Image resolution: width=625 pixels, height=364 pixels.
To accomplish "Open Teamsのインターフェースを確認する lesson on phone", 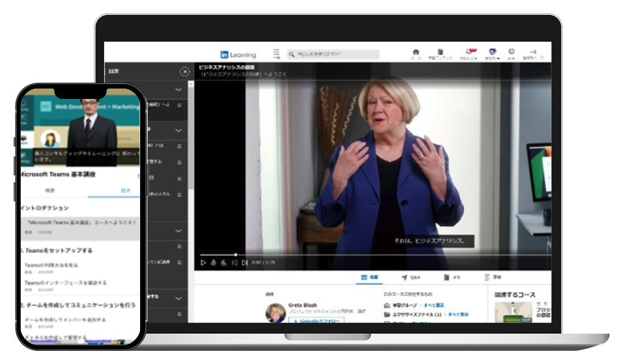I will click(65, 282).
